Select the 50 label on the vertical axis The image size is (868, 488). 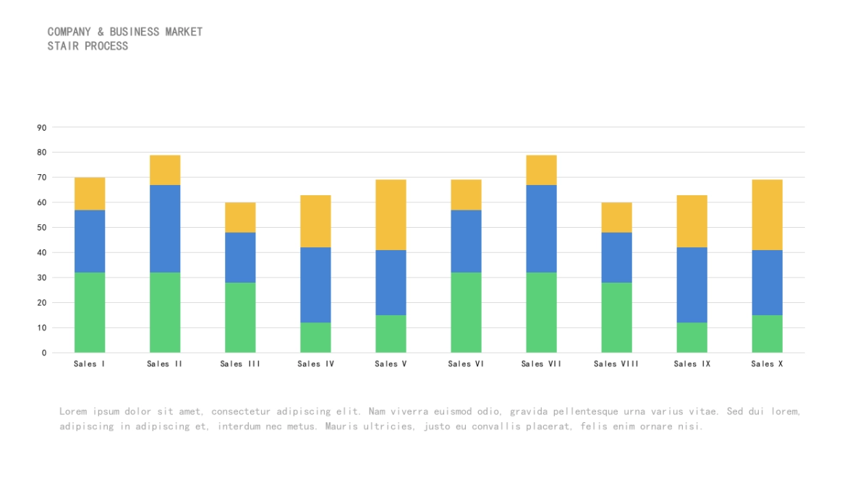pos(41,228)
